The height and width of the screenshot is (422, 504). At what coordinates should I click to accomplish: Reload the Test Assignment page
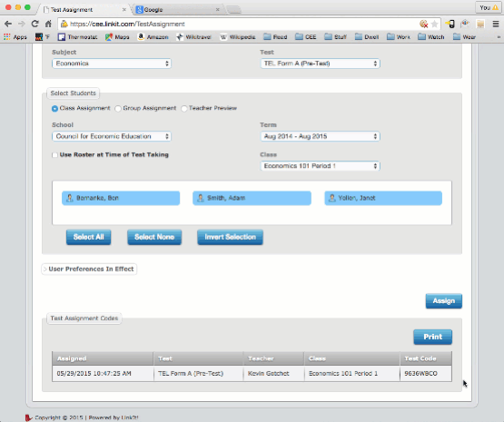35,24
